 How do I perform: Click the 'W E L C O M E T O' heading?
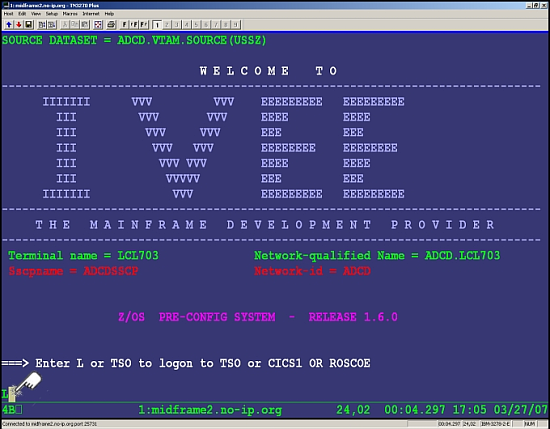click(x=268, y=71)
